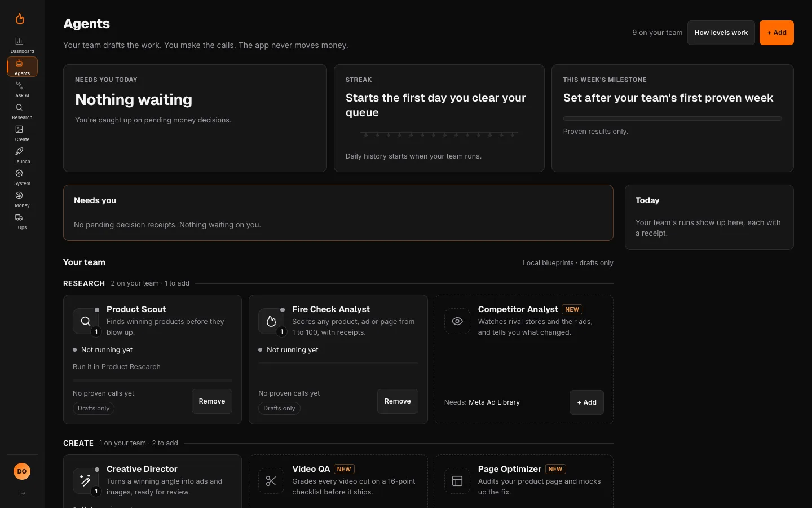Click the sign out icon
Image resolution: width=812 pixels, height=508 pixels.
point(23,493)
